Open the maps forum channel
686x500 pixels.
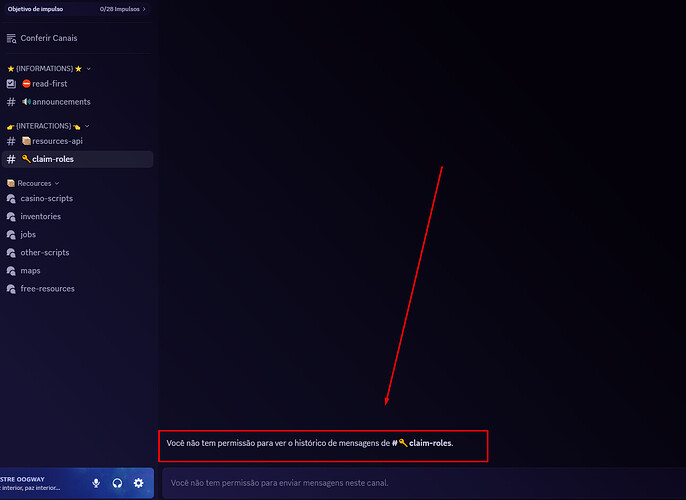(x=77, y=271)
